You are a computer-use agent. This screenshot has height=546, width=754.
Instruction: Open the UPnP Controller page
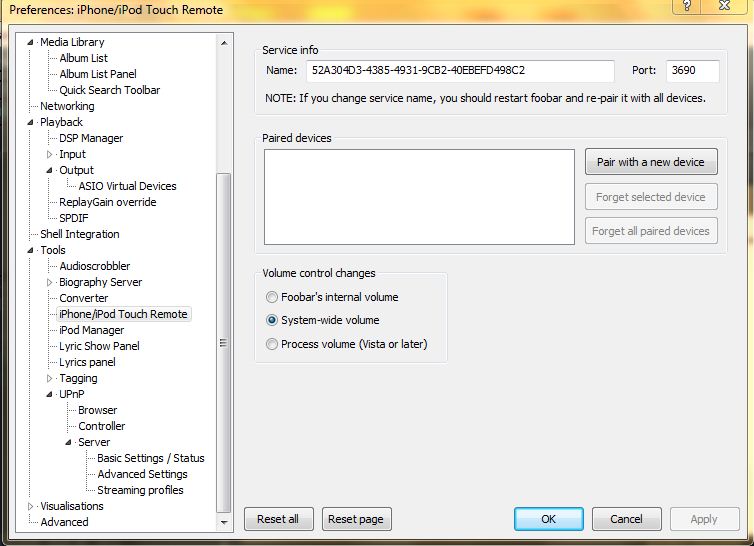(x=102, y=426)
